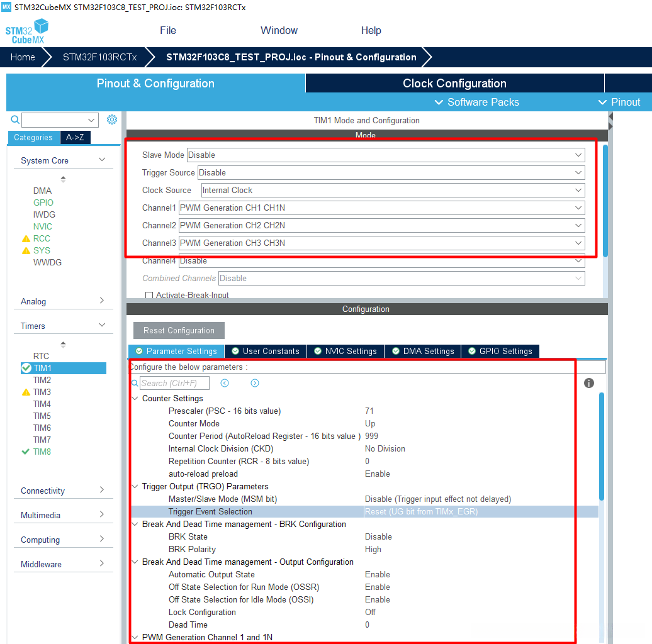Open the Software Packs menu
652x644 pixels.
[477, 102]
